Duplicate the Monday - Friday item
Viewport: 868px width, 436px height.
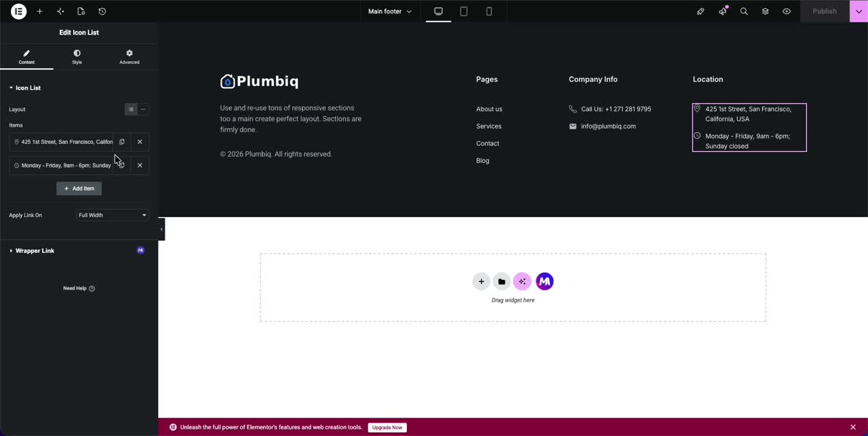(x=122, y=165)
